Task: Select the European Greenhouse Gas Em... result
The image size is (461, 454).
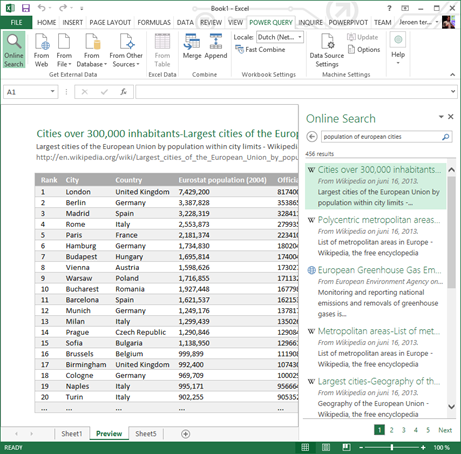Action: click(376, 292)
